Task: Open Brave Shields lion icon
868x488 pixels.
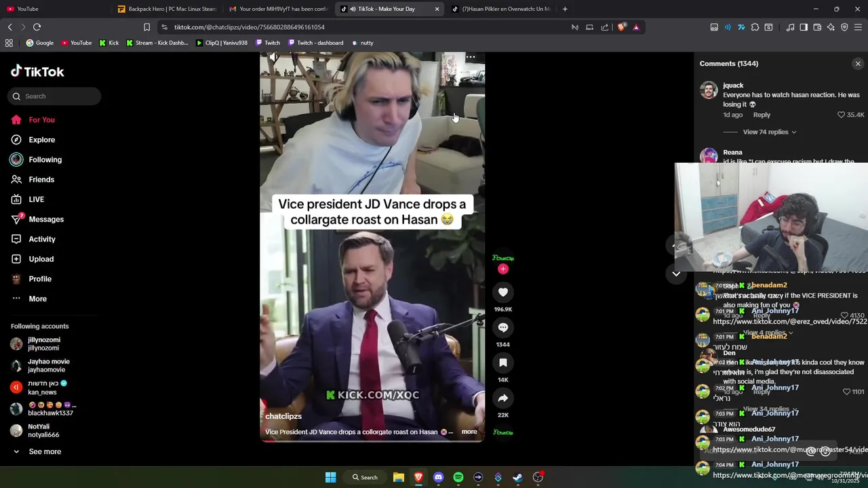Action: point(621,27)
